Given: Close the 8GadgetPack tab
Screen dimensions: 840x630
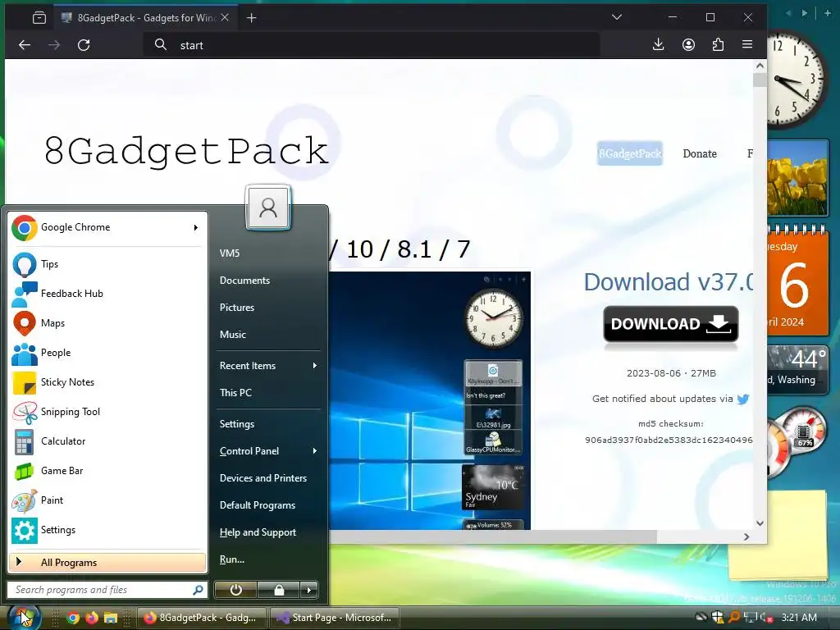Looking at the screenshot, I should pyautogui.click(x=225, y=18).
